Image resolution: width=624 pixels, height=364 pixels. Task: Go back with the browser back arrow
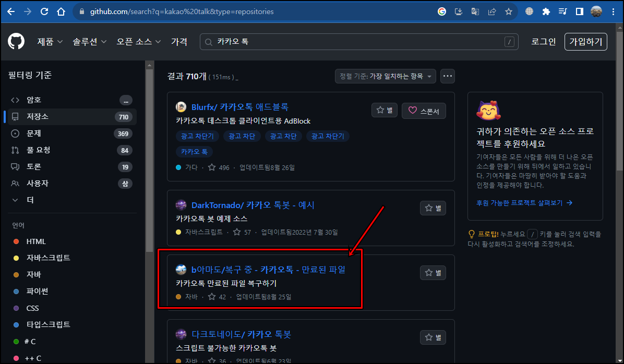click(x=11, y=11)
